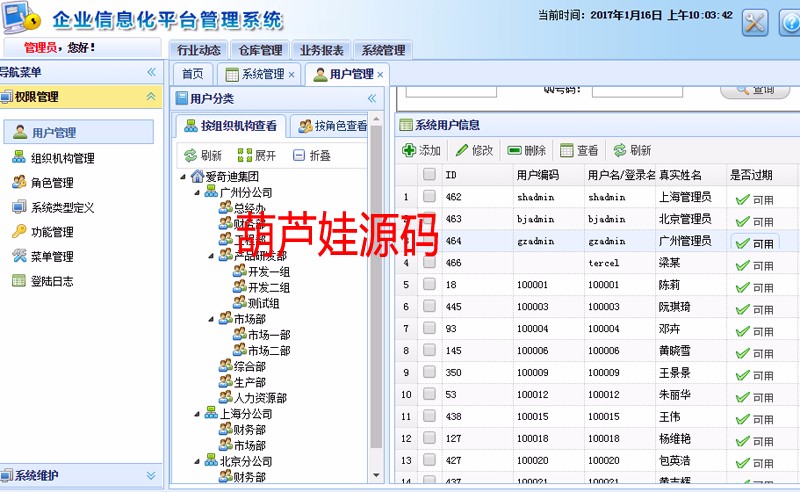
Task: Sort by the 用户编码 column header
Action: [548, 175]
